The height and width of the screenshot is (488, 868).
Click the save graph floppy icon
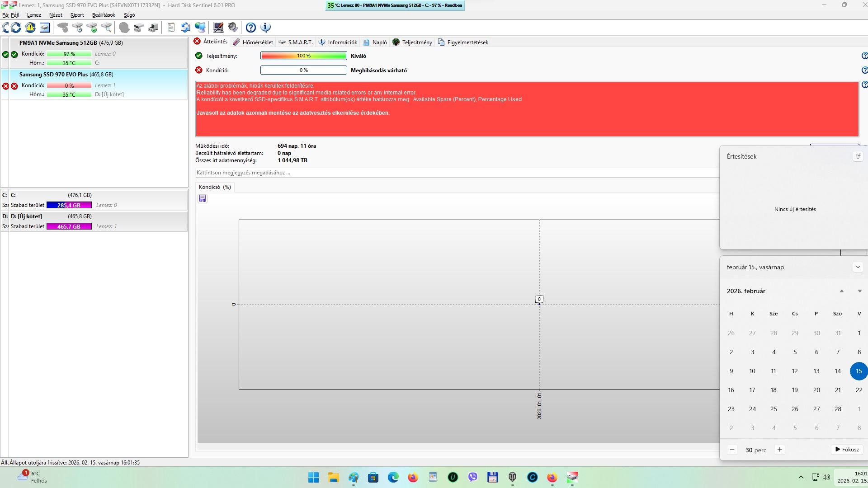[202, 199]
